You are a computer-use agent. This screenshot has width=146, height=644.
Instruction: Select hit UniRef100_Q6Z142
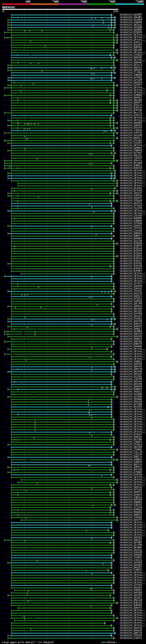(x=131, y=25)
